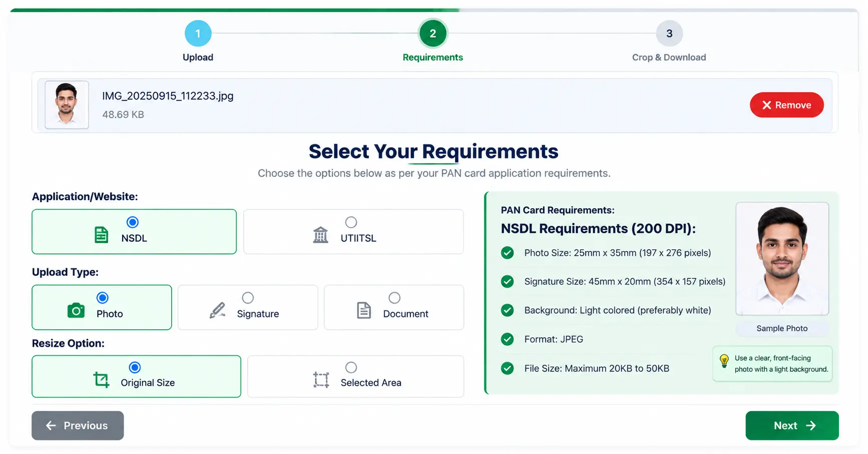
Task: Select the NSDL radio button
Action: [x=133, y=222]
